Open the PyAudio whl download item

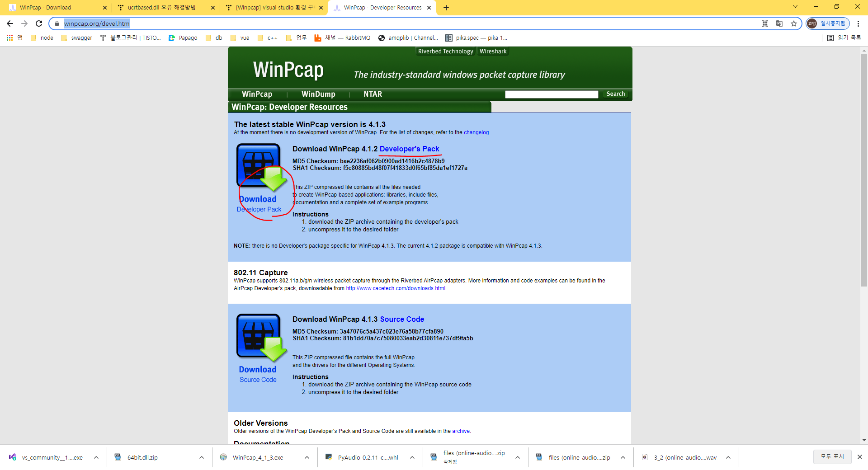click(362, 457)
